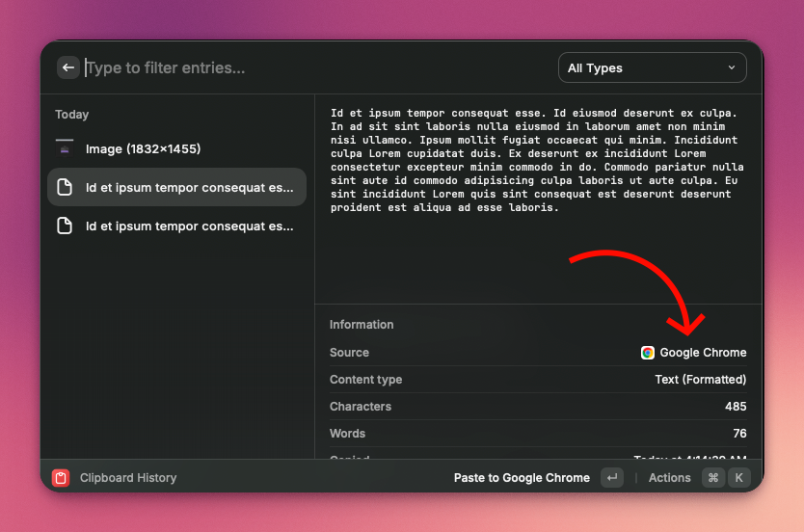This screenshot has width=804, height=532.
Task: Click the red Clipboard History icon
Action: [61, 478]
